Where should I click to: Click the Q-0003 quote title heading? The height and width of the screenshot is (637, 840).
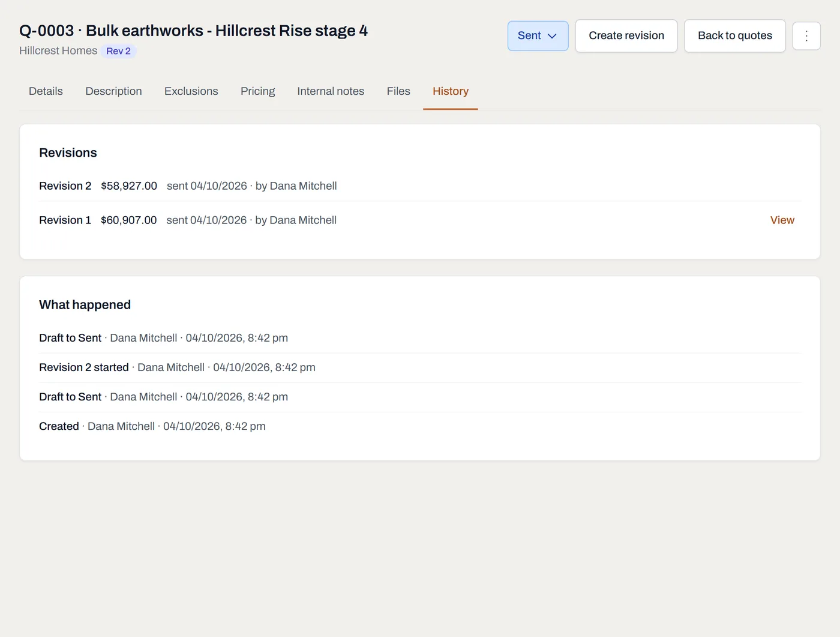pyautogui.click(x=193, y=31)
